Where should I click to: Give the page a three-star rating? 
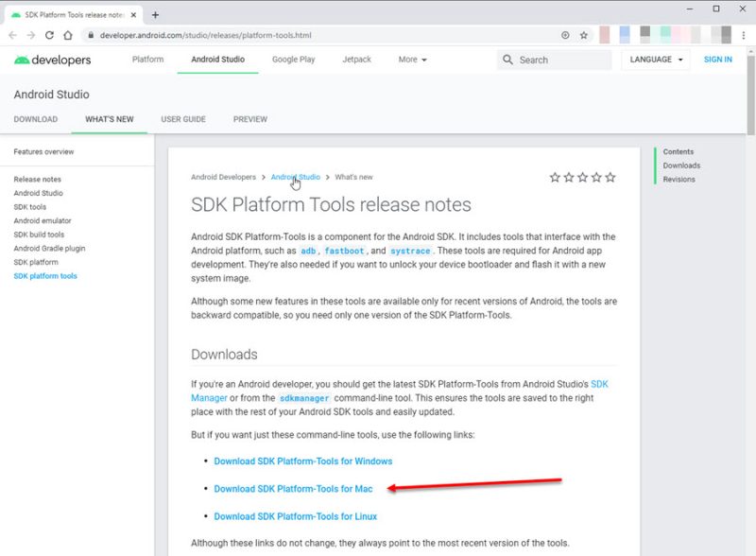click(582, 177)
